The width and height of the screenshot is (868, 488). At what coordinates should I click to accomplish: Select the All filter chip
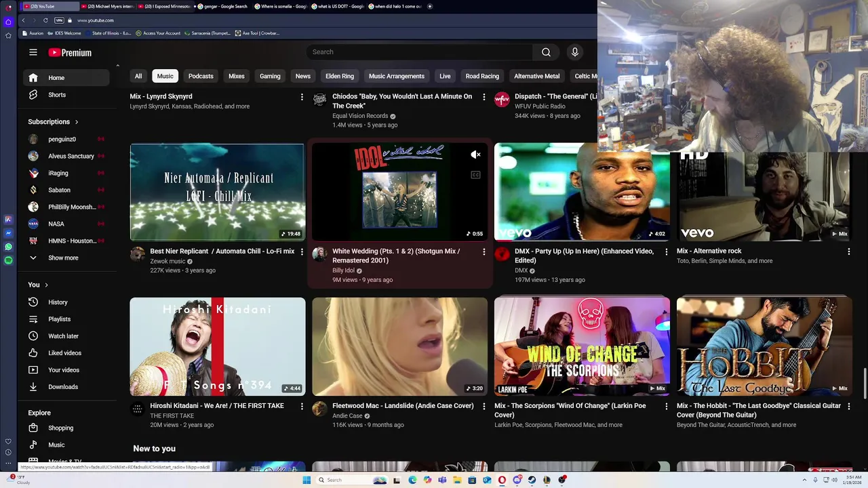(138, 77)
